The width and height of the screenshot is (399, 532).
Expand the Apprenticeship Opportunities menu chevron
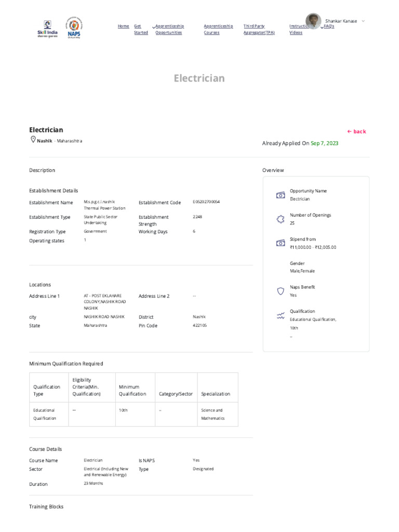(154, 26)
